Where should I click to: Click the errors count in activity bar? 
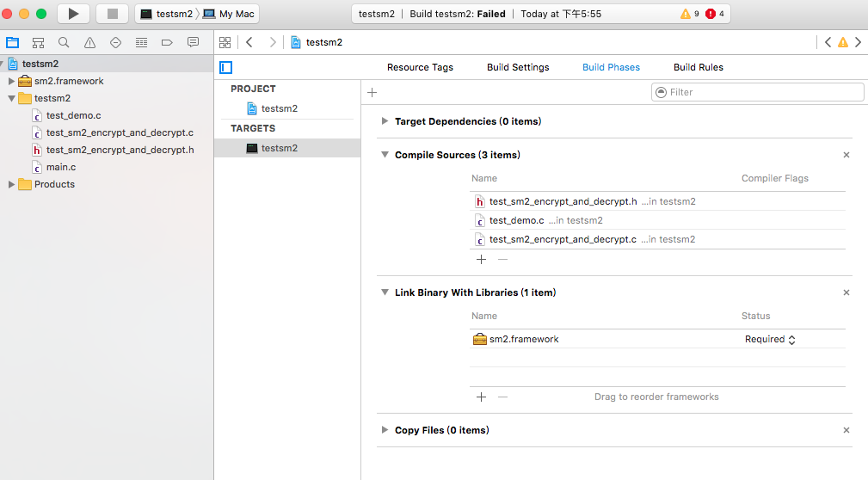pyautogui.click(x=715, y=14)
